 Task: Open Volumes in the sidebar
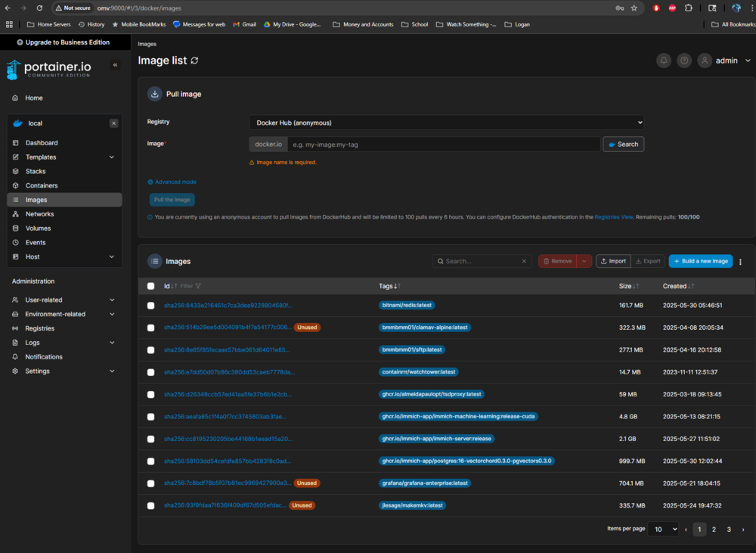[38, 228]
